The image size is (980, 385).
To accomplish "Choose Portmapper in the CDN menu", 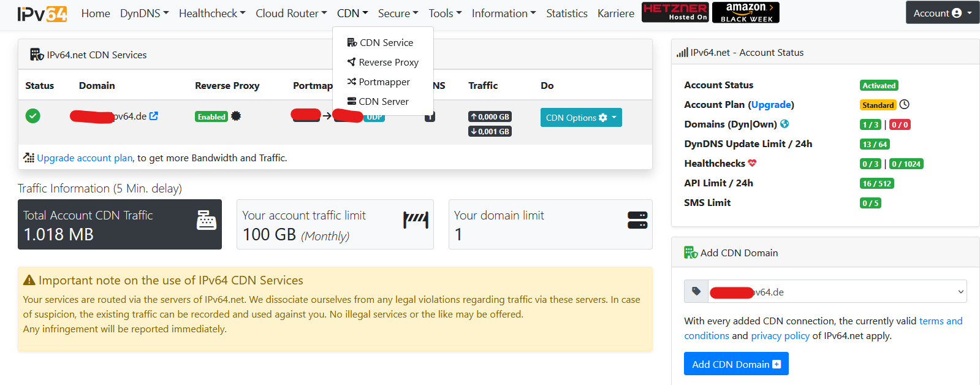I will pyautogui.click(x=384, y=82).
